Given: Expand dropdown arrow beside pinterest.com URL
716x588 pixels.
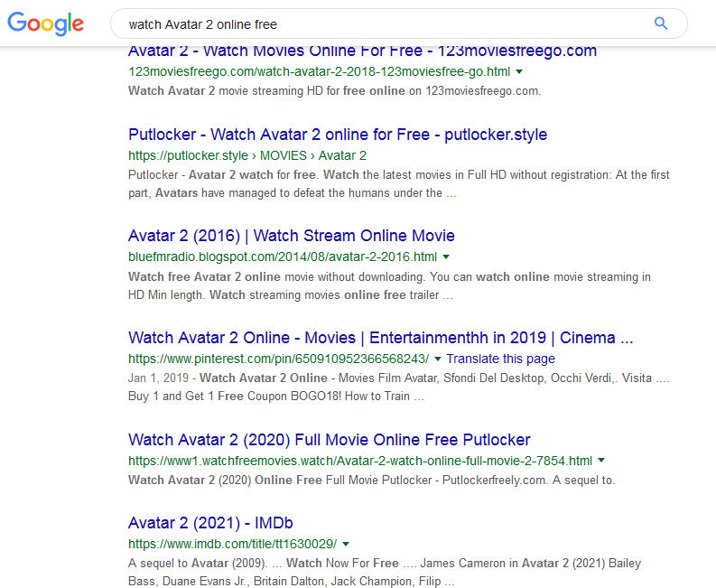Looking at the screenshot, I should pyautogui.click(x=437, y=359).
